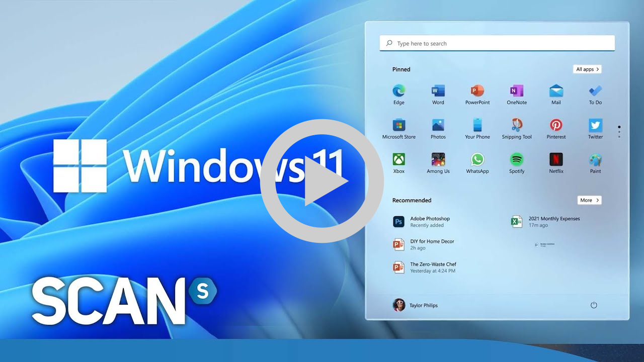The width and height of the screenshot is (644, 362).
Task: Open Taylor Philips user profile avatar
Action: (x=399, y=305)
